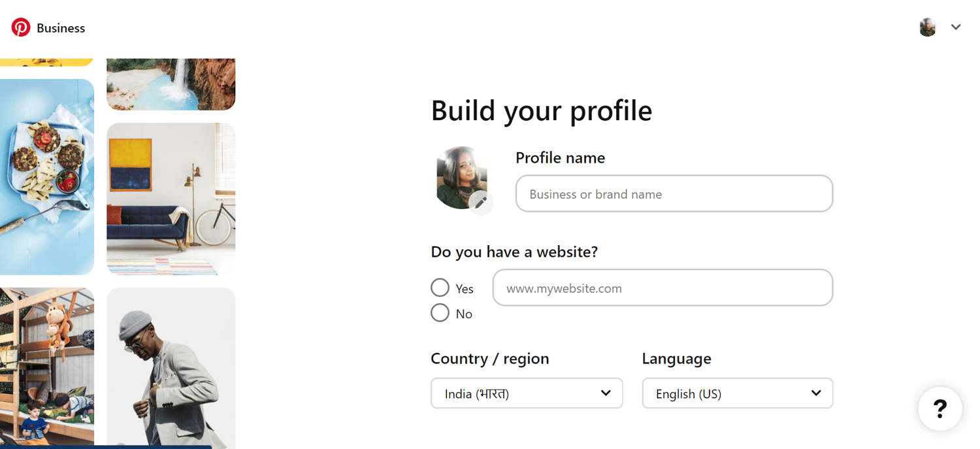Open the Language dropdown
The image size is (980, 449).
(x=737, y=393)
